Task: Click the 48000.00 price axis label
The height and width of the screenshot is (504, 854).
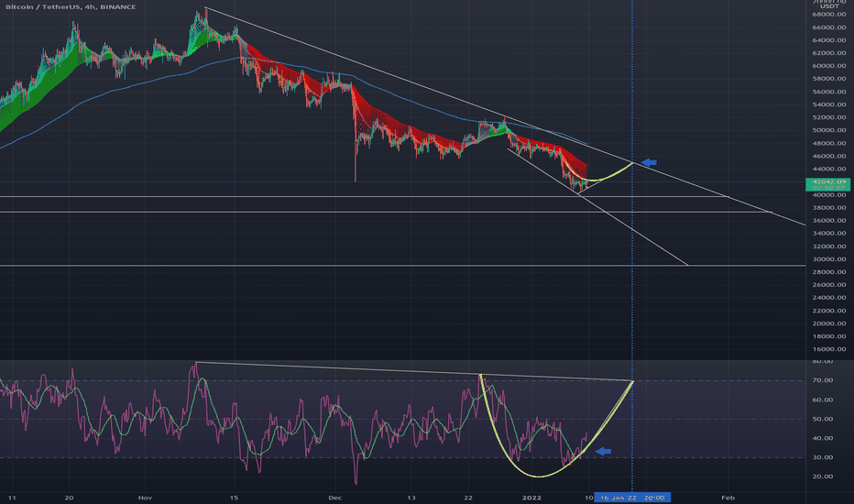Action: pos(829,143)
